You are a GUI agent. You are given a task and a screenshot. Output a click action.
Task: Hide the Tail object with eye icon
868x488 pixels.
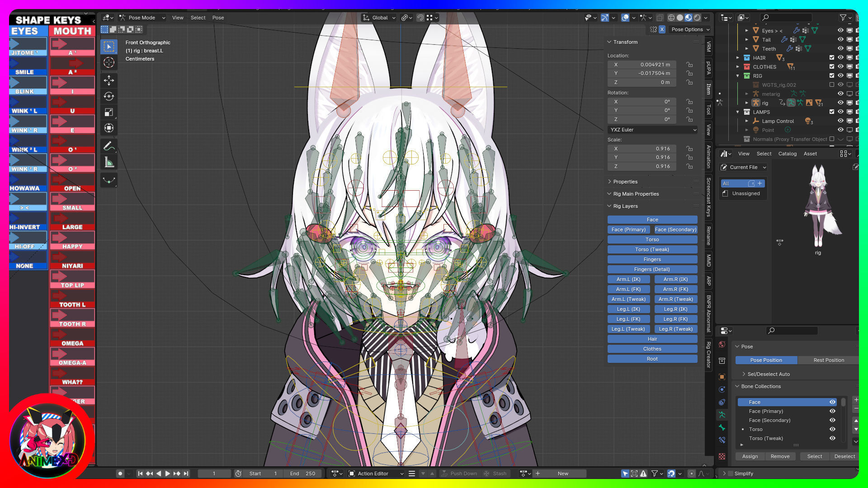tap(840, 40)
